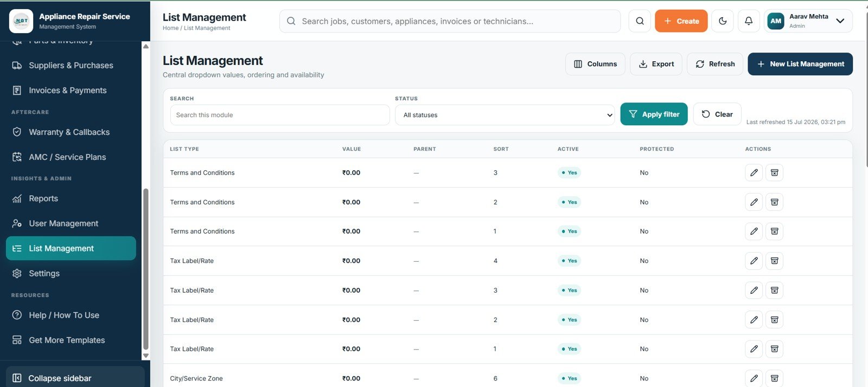Archive the City/Service Zone row
Image resolution: width=868 pixels, height=387 pixels.
coord(774,378)
